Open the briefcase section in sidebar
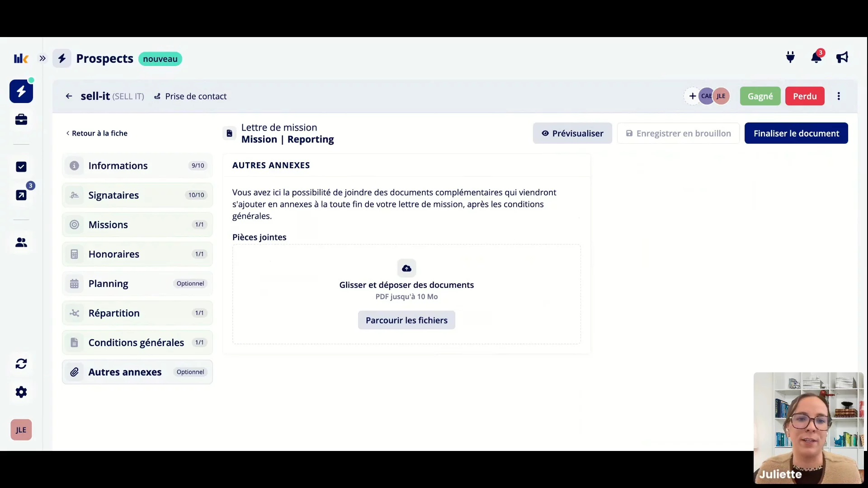This screenshot has width=868, height=488. 21,119
